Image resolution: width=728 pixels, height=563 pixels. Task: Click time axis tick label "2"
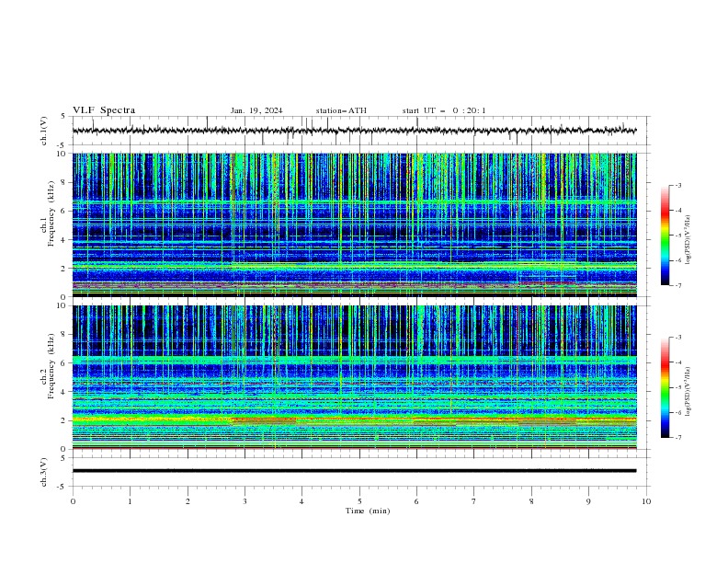[188, 501]
